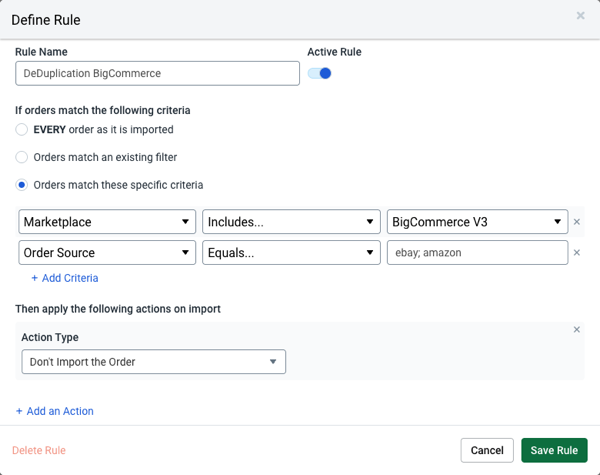Click the Add an Action link
600x475 pixels.
55,411
